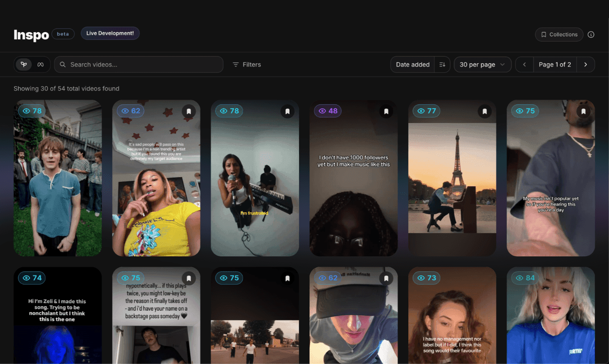Image resolution: width=609 pixels, height=364 pixels.
Task: Click the yellow 'I'm frustrated' caption
Action: [x=254, y=213]
